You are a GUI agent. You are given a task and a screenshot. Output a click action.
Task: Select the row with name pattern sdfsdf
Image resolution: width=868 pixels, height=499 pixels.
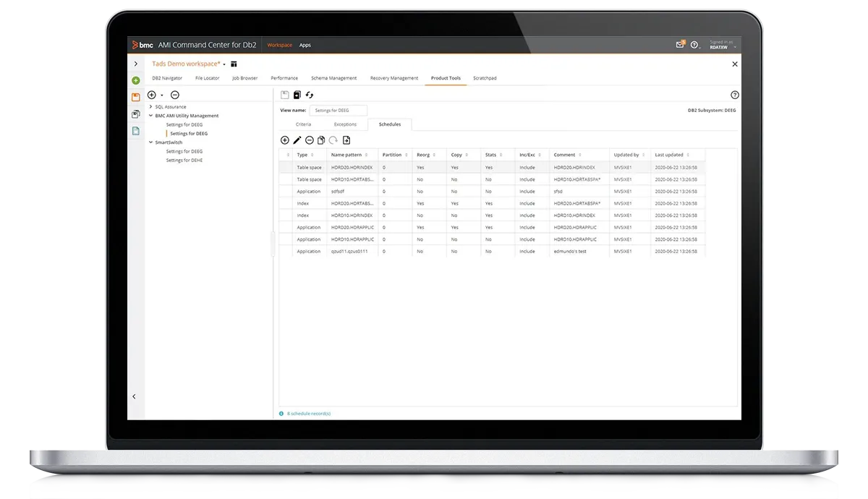click(x=493, y=192)
